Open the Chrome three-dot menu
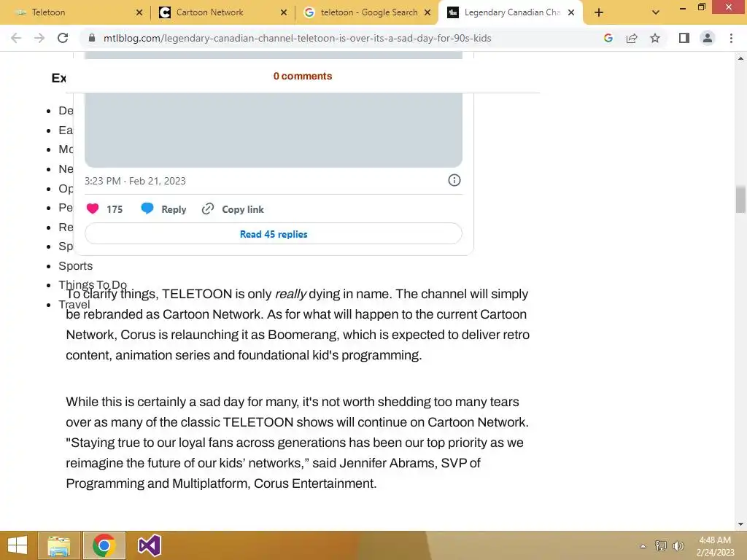This screenshot has height=560, width=747. 731,38
